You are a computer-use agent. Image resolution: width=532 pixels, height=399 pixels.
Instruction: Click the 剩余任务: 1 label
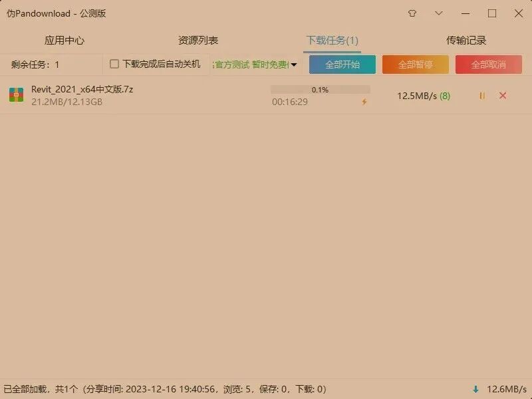(35, 65)
